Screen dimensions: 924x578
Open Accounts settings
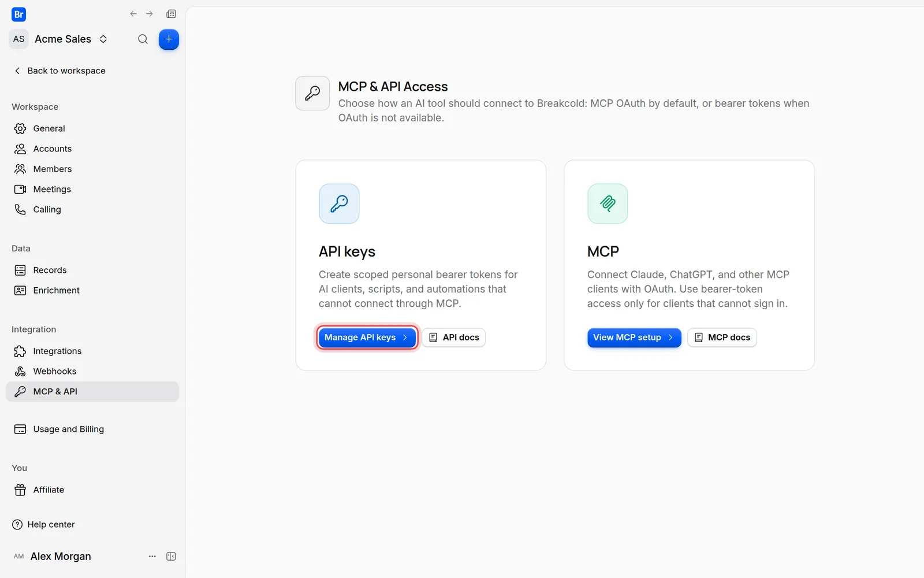tap(92, 149)
